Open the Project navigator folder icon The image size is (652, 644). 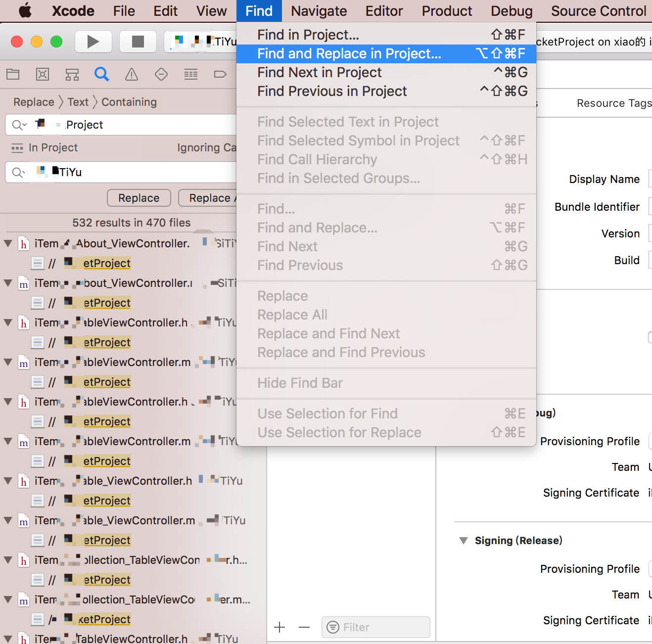click(x=13, y=75)
